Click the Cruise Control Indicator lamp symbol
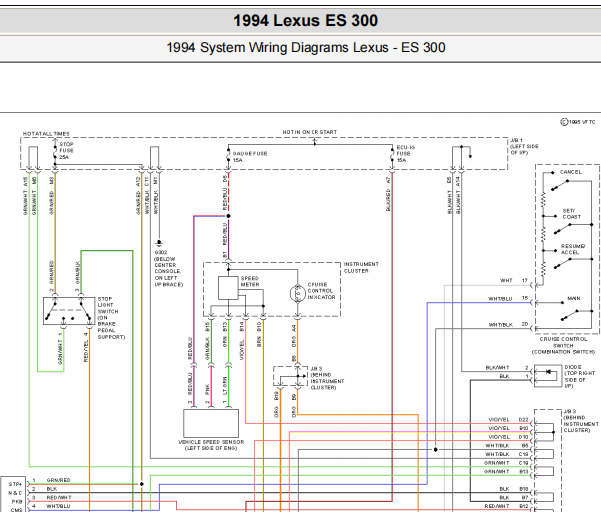The height and width of the screenshot is (512, 601). pos(297,294)
